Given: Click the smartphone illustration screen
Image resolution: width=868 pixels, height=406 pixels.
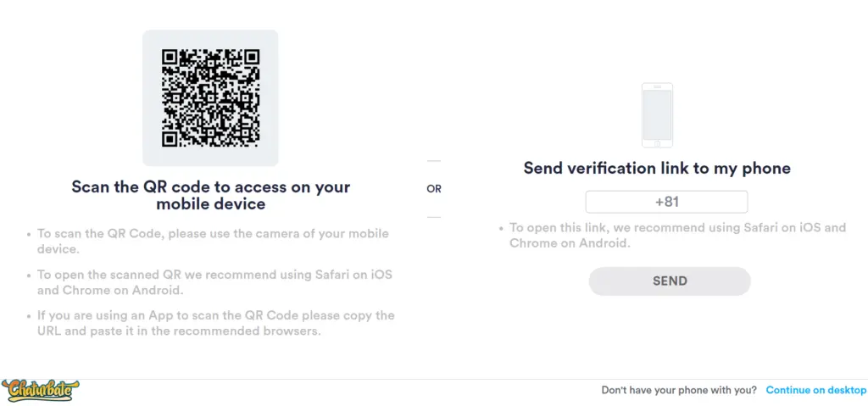Looking at the screenshot, I should pos(657,114).
